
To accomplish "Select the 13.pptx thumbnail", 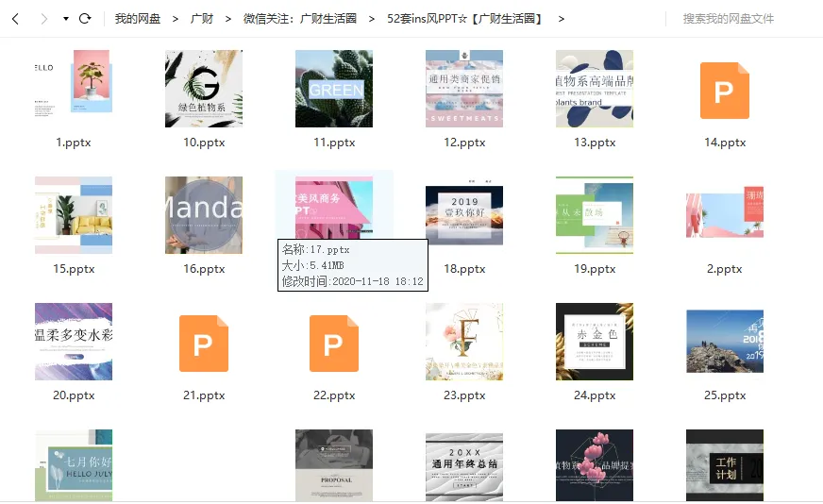I will pos(595,89).
